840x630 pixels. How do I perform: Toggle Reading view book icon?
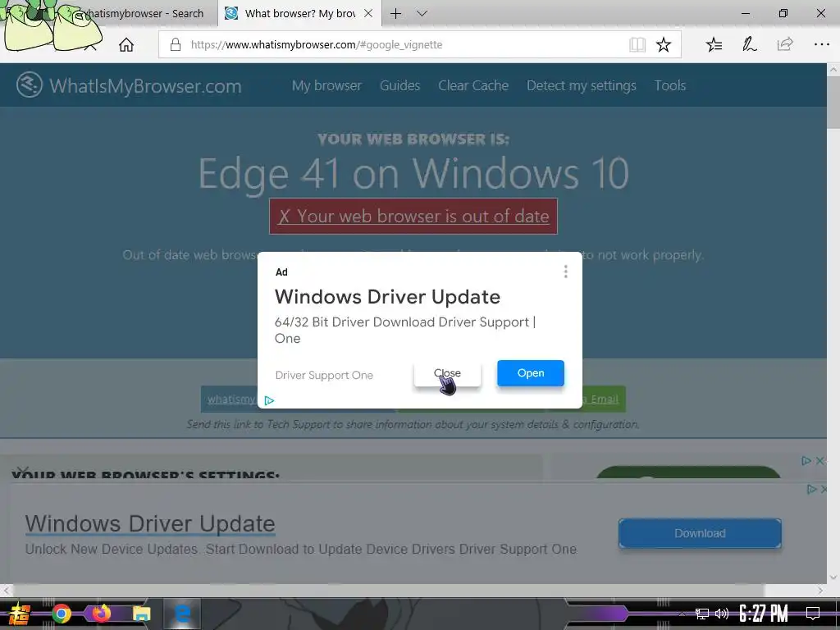point(637,44)
